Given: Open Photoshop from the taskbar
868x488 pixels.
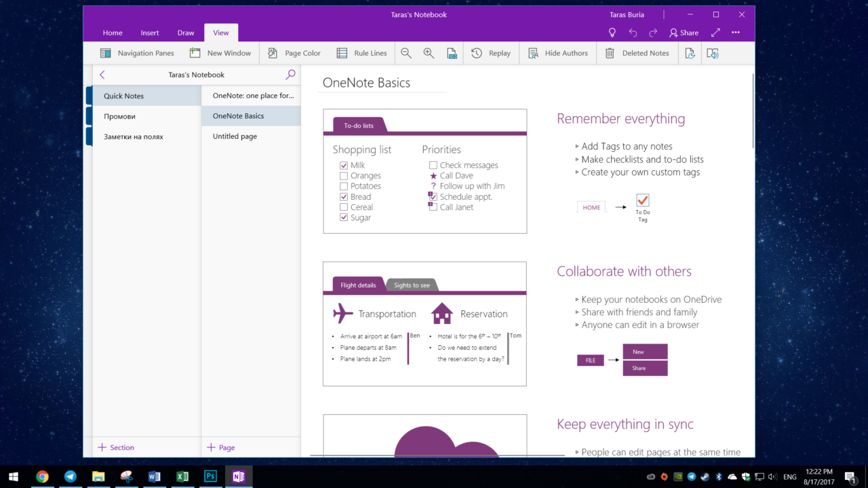Looking at the screenshot, I should (x=210, y=476).
